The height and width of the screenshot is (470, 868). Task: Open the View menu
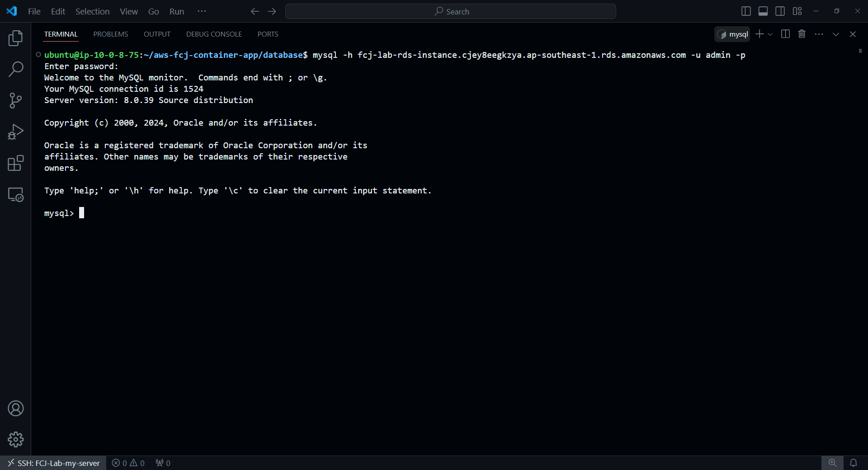[129, 11]
